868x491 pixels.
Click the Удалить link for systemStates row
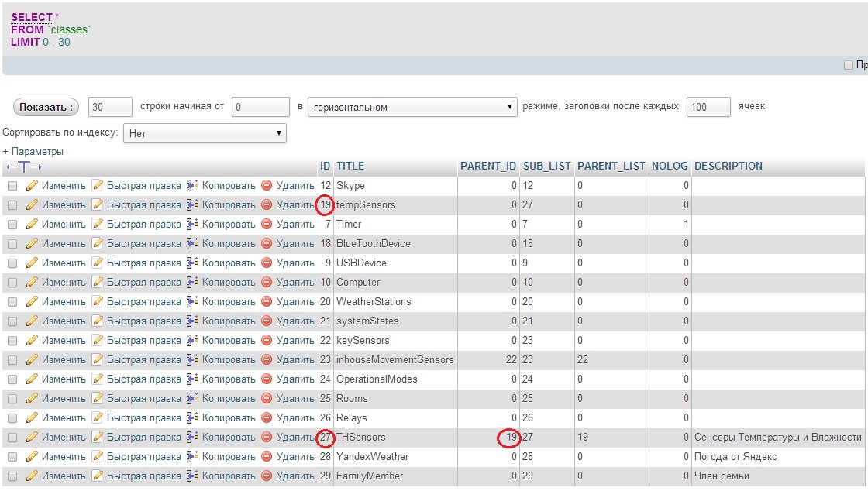[295, 321]
